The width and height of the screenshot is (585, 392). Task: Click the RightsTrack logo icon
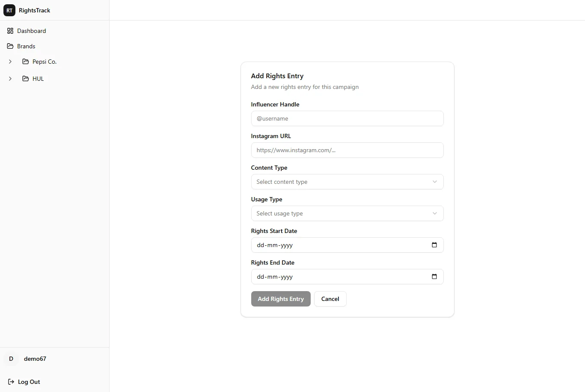(x=9, y=10)
